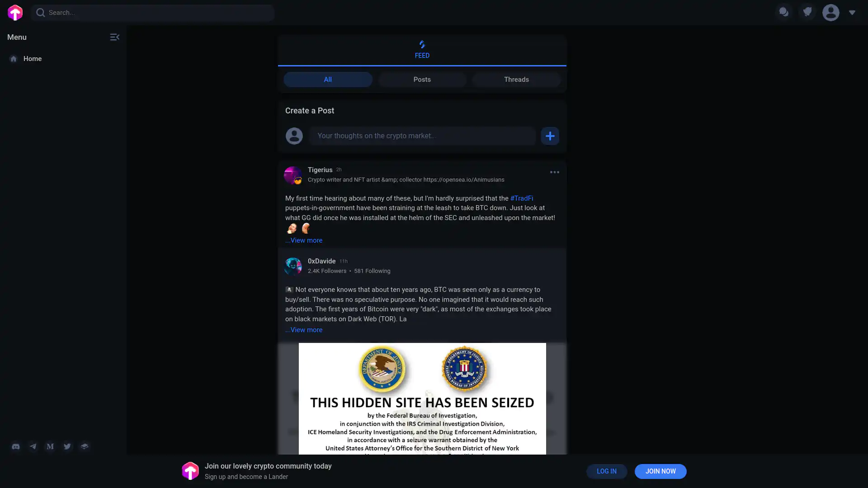Collapse the sidebar Menu panel
This screenshot has height=488, width=868.
coord(114,37)
